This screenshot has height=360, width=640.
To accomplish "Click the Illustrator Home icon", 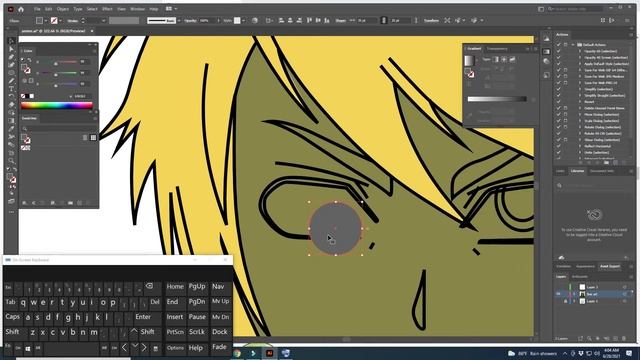I will pos(21,9).
